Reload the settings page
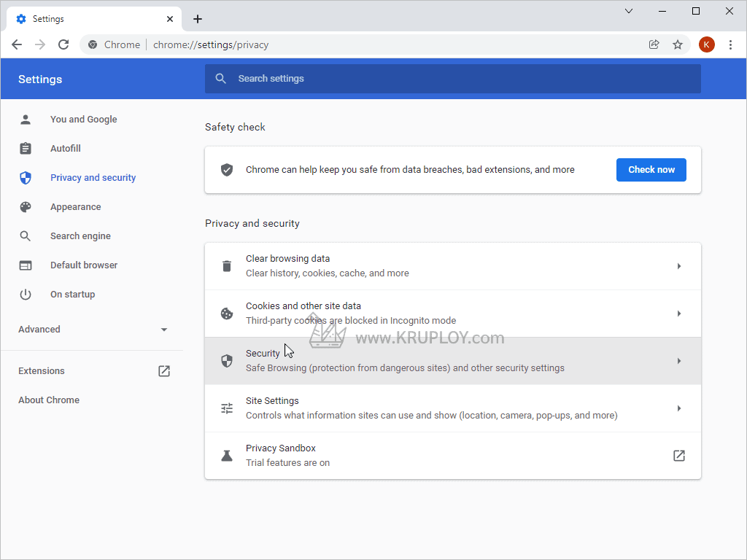The height and width of the screenshot is (560, 747). 63,44
